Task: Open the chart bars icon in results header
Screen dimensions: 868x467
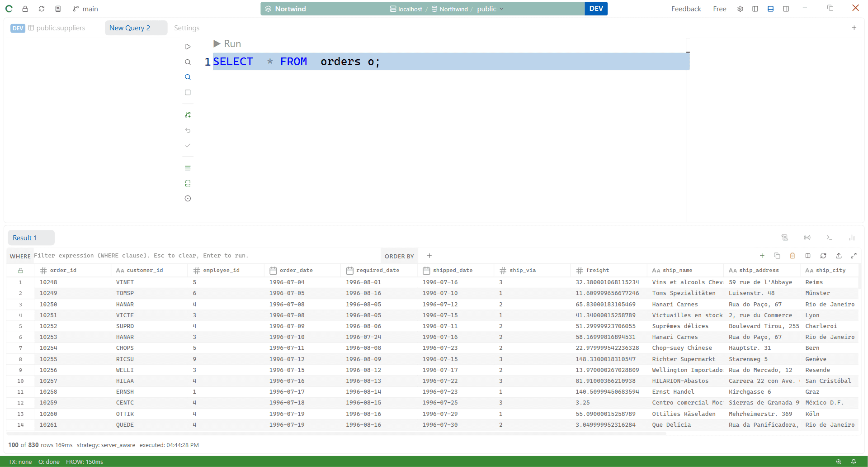Action: tap(852, 238)
